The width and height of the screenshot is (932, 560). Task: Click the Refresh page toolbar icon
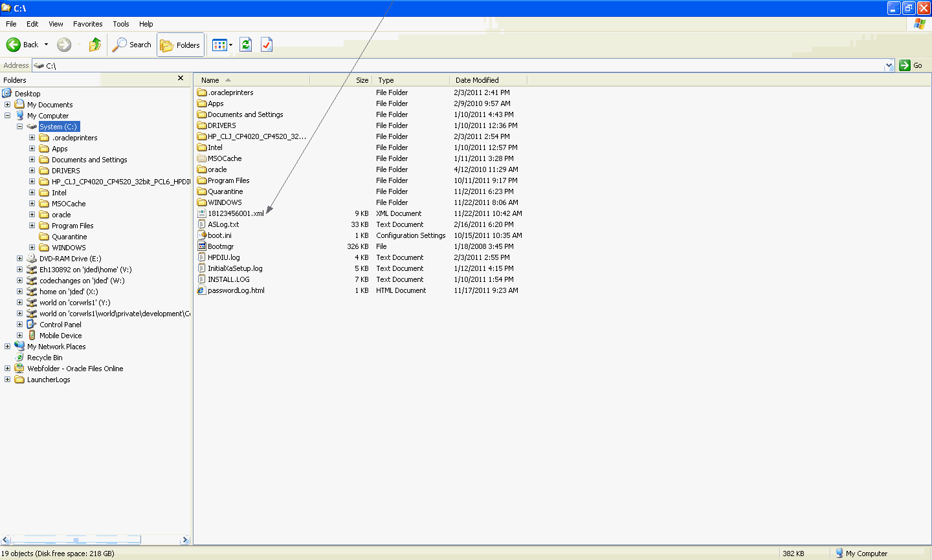(245, 45)
